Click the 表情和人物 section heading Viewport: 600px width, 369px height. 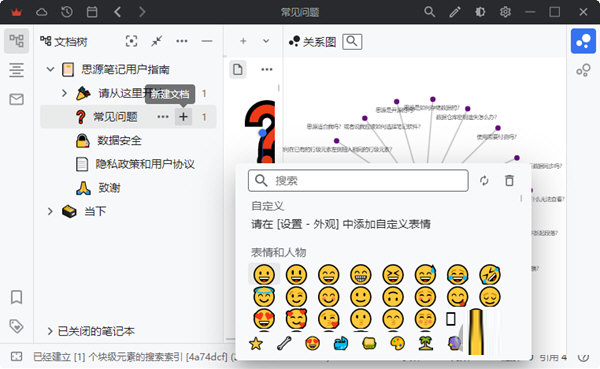click(x=279, y=252)
